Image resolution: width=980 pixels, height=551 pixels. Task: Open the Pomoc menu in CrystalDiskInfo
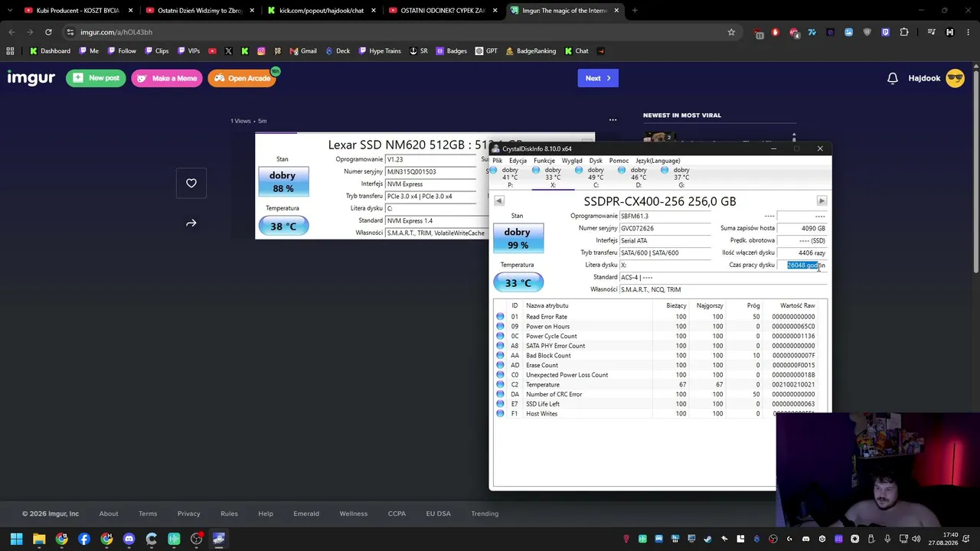coord(619,161)
